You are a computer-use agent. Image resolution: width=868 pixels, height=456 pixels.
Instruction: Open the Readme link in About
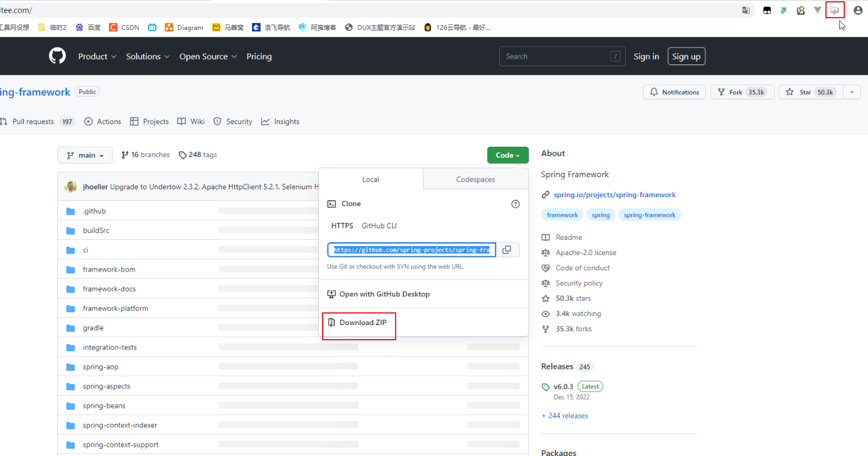569,237
